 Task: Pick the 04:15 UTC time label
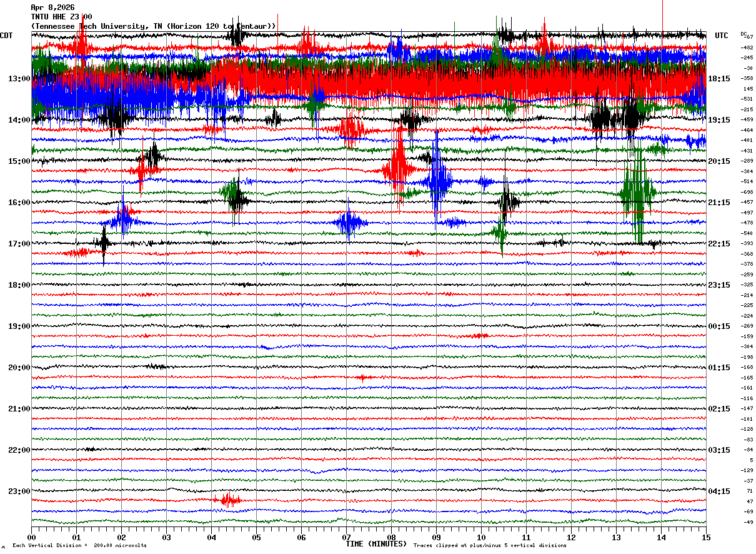click(719, 491)
